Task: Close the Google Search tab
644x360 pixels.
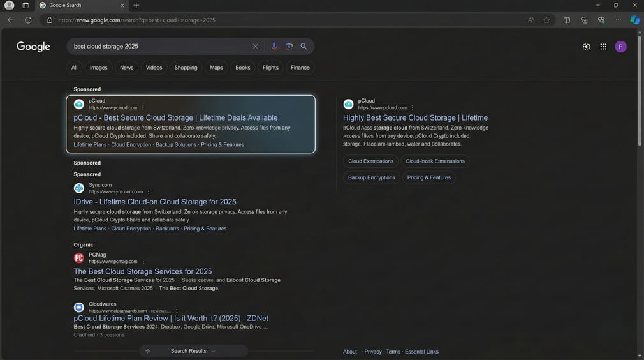Action: (x=122, y=5)
